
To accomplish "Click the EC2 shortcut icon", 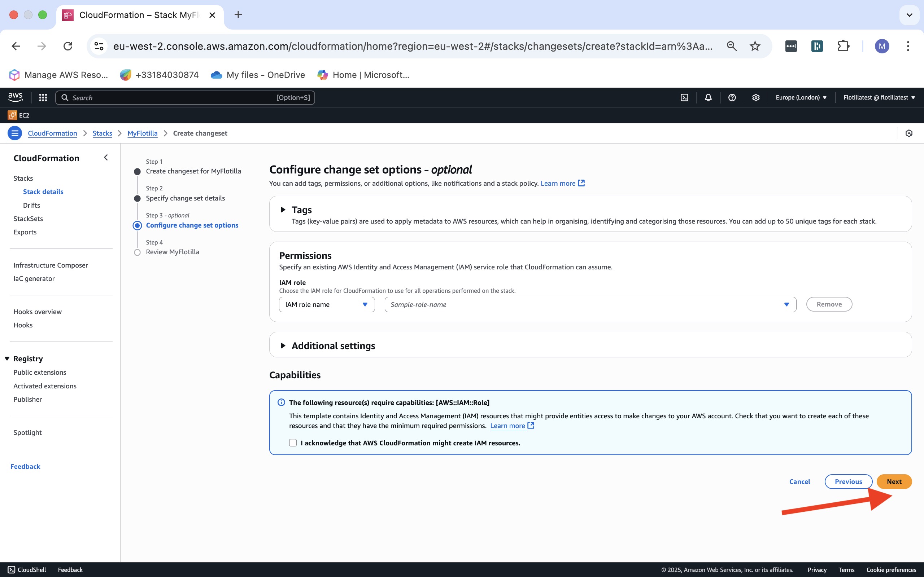I will 13,115.
